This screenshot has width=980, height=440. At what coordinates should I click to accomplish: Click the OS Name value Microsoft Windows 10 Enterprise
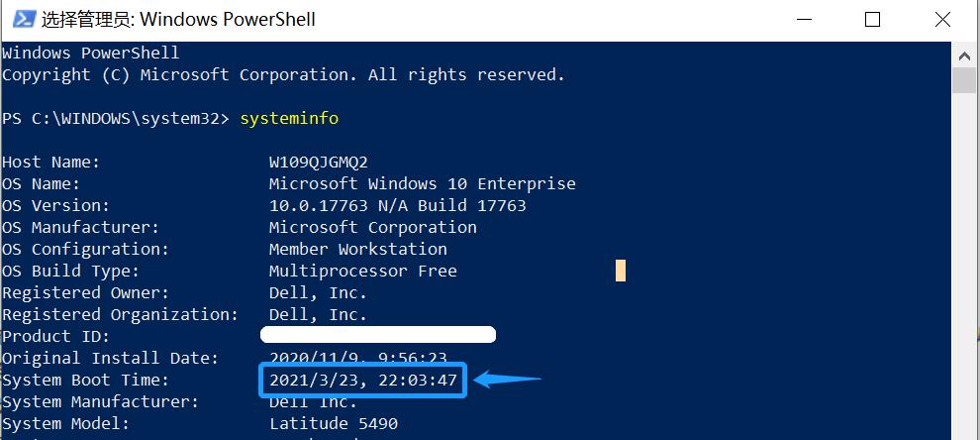(422, 183)
